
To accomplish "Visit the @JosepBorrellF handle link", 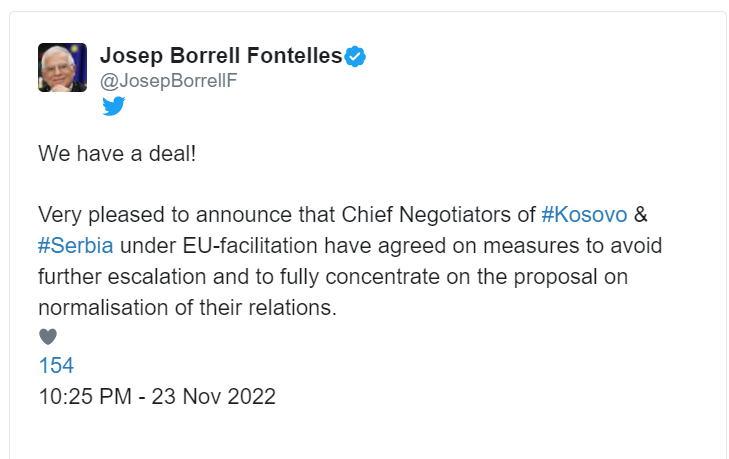I will [x=169, y=81].
